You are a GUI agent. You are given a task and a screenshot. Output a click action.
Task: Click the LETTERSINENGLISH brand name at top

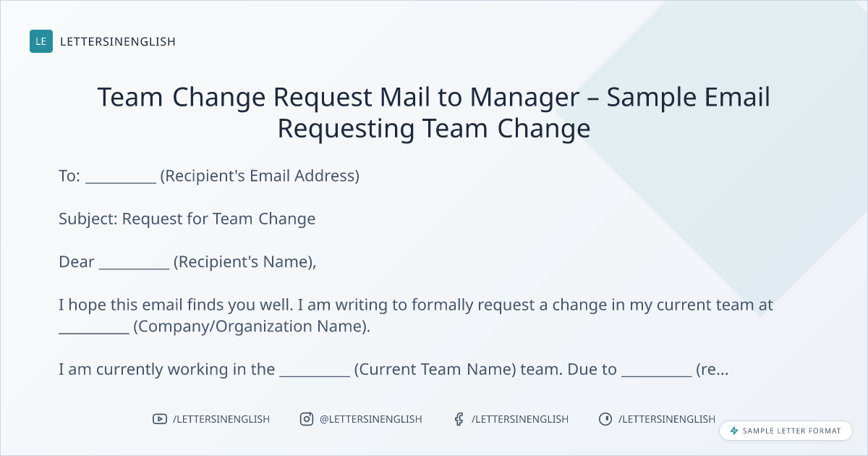click(x=118, y=41)
